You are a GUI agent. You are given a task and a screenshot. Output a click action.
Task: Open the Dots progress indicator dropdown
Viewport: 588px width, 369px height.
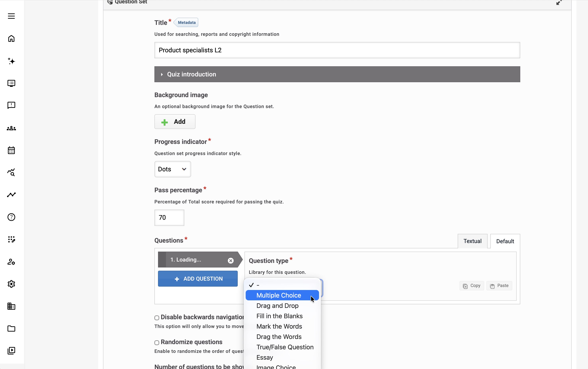[x=172, y=169]
